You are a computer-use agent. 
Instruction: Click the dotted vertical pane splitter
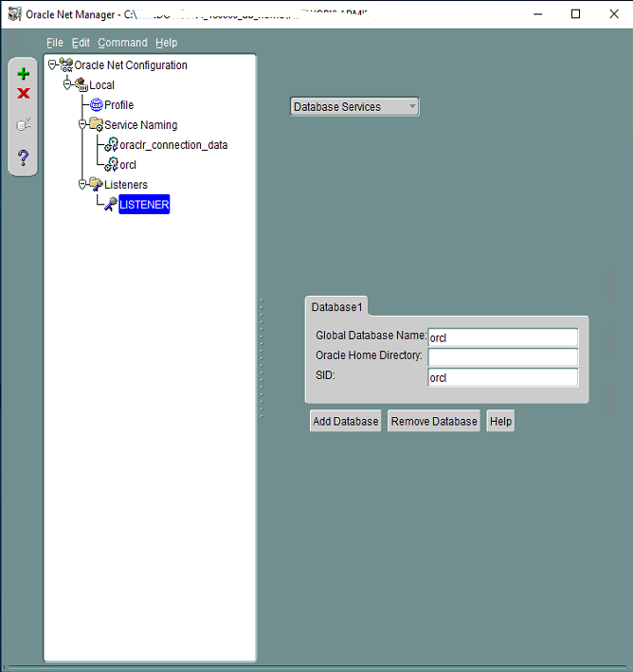coord(262,358)
